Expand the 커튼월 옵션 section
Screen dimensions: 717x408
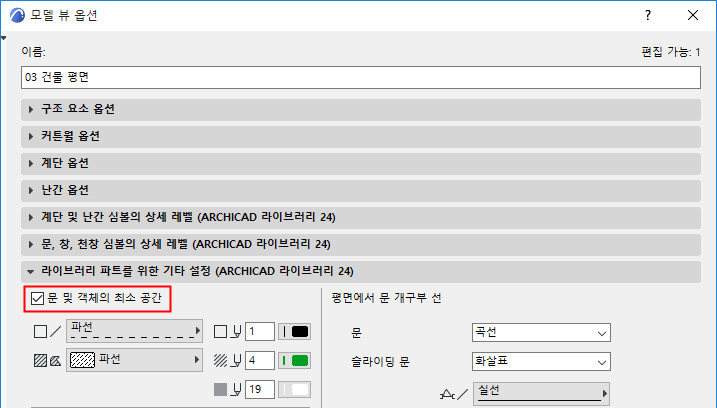(361, 136)
